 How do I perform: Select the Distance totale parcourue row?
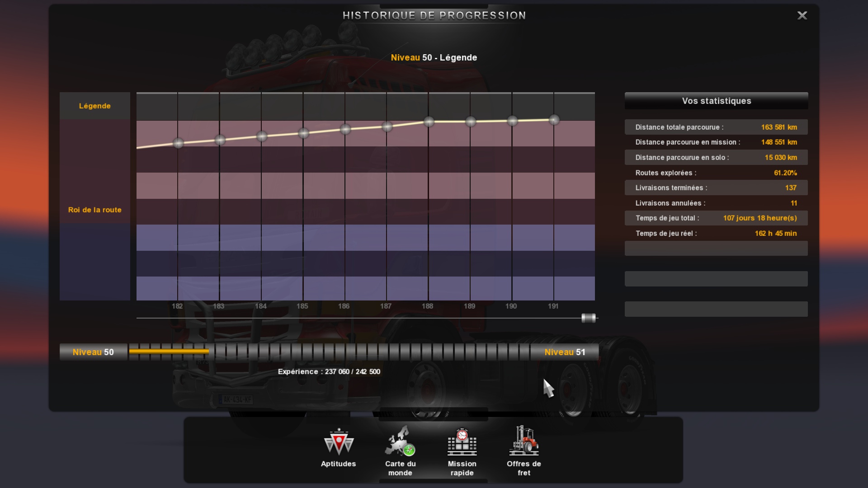[x=716, y=127]
